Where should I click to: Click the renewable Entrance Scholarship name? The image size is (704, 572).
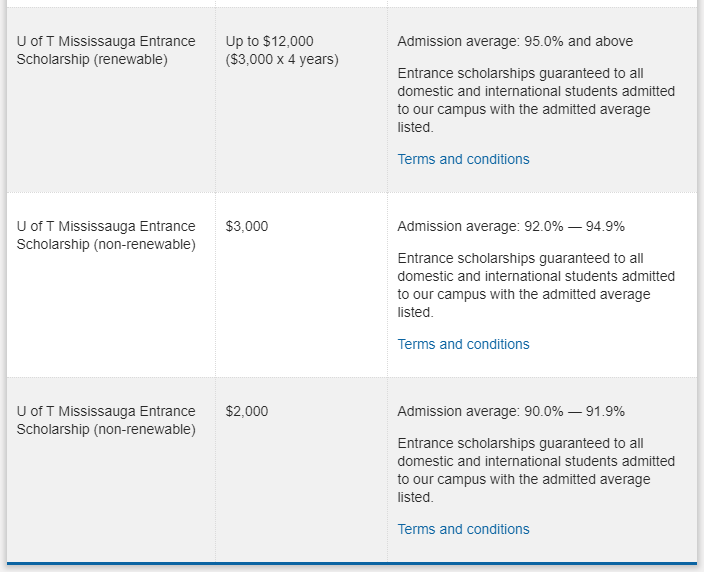[x=106, y=50]
